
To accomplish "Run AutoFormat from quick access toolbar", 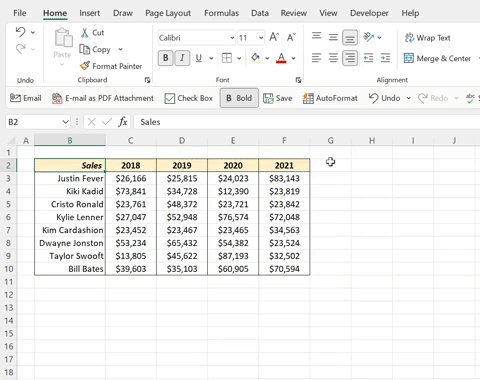I will [330, 98].
